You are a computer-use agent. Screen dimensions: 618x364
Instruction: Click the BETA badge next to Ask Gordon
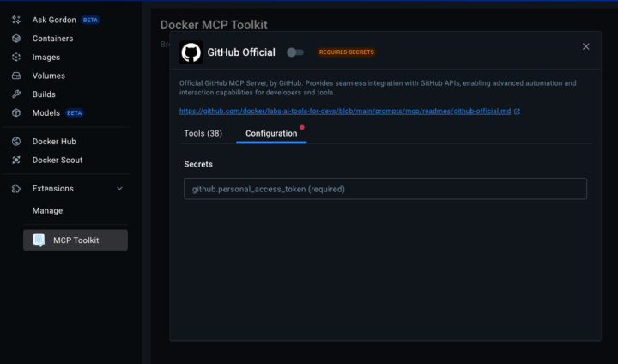pyautogui.click(x=90, y=20)
